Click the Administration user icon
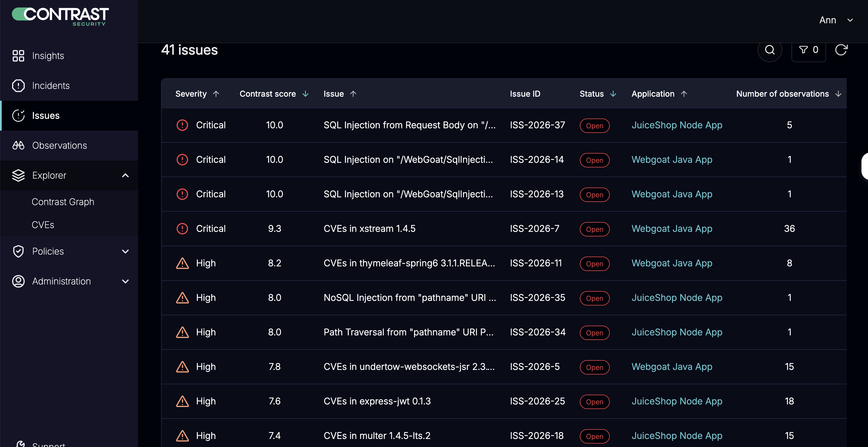 [x=18, y=281]
